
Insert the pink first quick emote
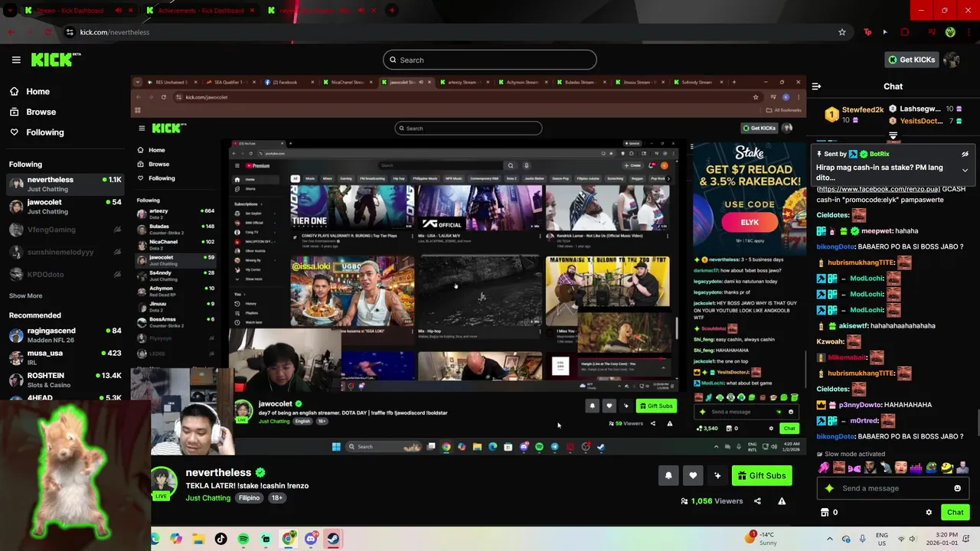824,468
